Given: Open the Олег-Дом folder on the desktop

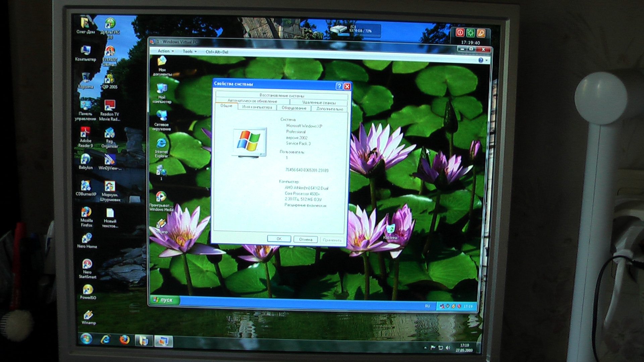Looking at the screenshot, I should [x=86, y=26].
